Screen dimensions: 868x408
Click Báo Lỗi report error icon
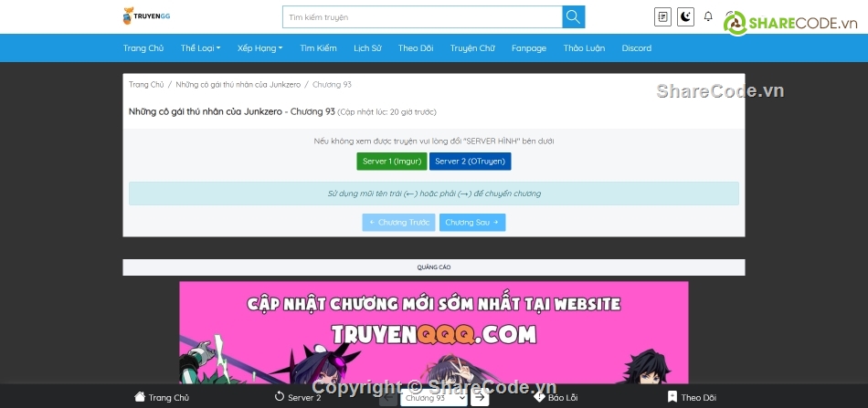tap(539, 397)
